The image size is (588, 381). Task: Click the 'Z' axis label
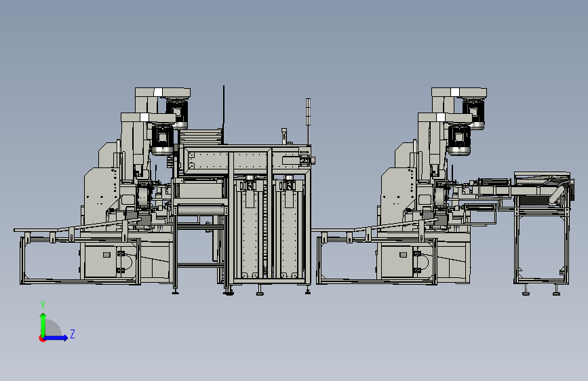tap(73, 334)
